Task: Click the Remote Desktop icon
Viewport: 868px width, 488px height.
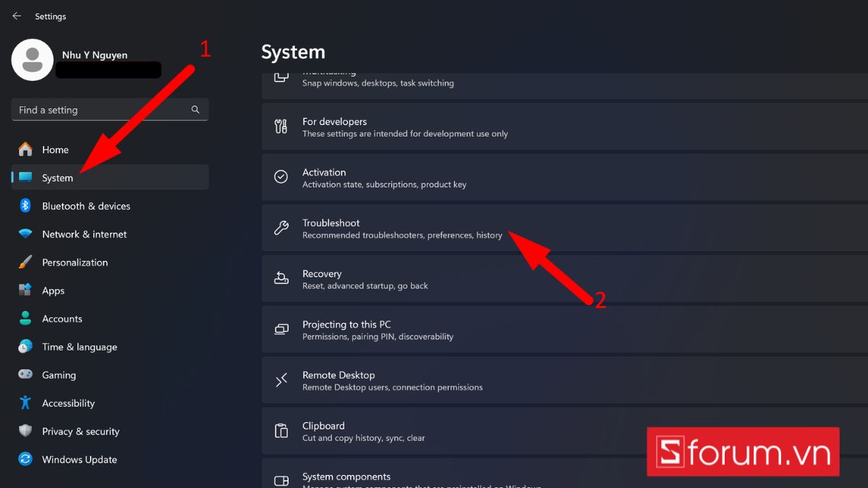Action: pos(281,380)
